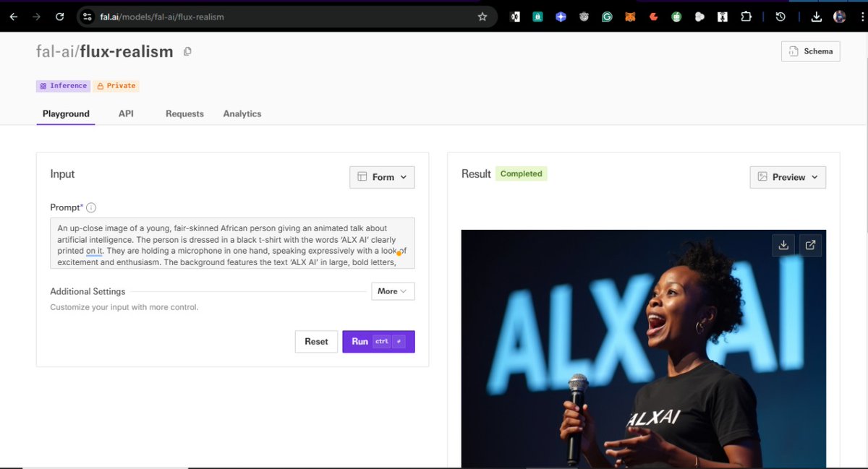Download the generated result image

pos(783,245)
